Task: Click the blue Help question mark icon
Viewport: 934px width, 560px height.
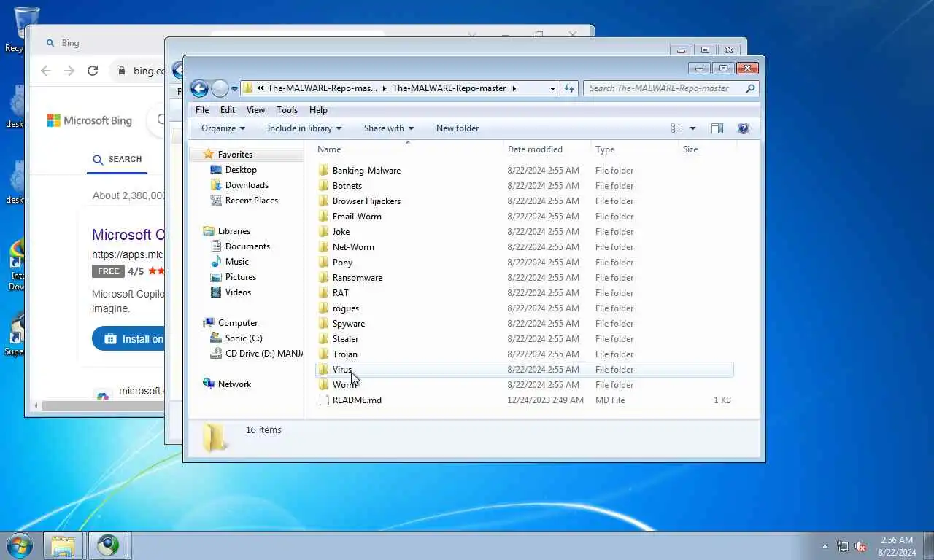Action: (x=744, y=128)
